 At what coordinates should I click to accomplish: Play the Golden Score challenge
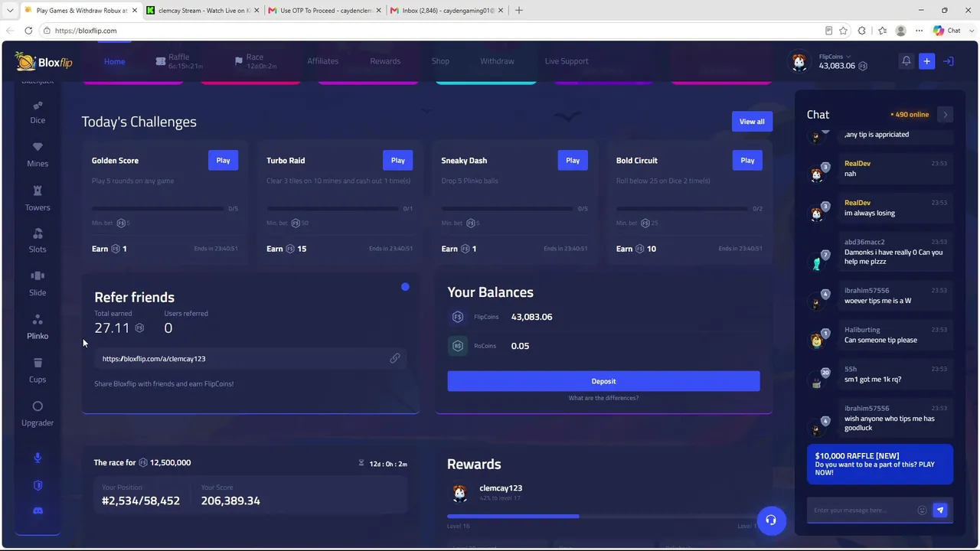tap(223, 160)
